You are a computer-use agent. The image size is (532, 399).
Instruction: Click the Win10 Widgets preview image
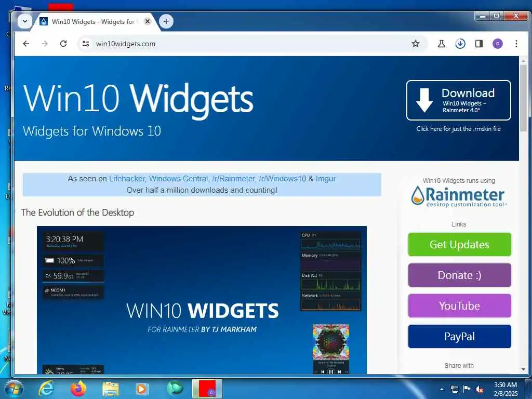pos(202,300)
